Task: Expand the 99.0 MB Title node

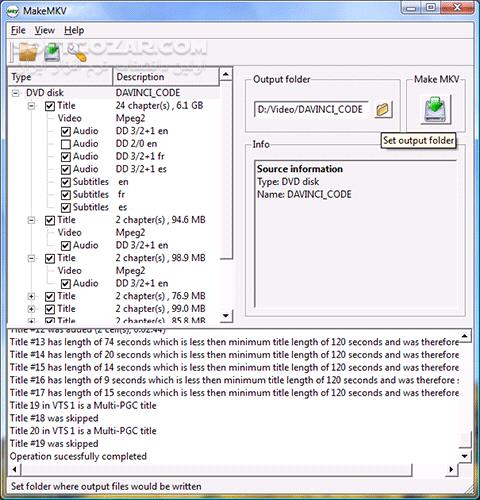Action: 31,309
